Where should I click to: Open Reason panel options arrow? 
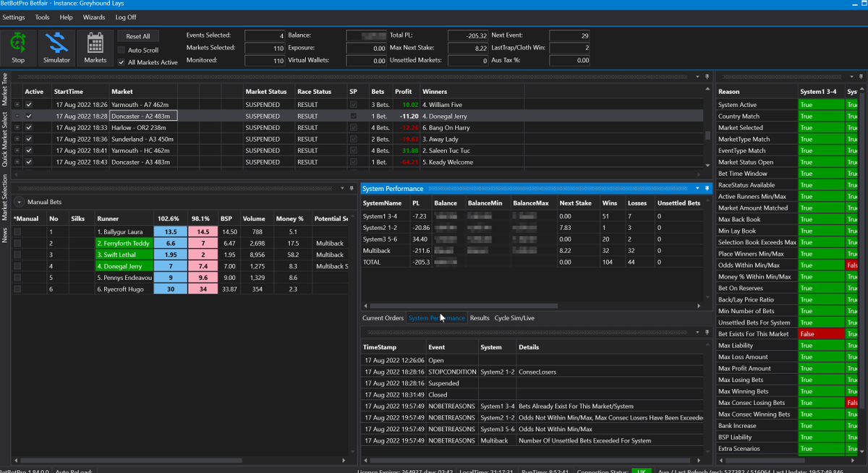851,76
